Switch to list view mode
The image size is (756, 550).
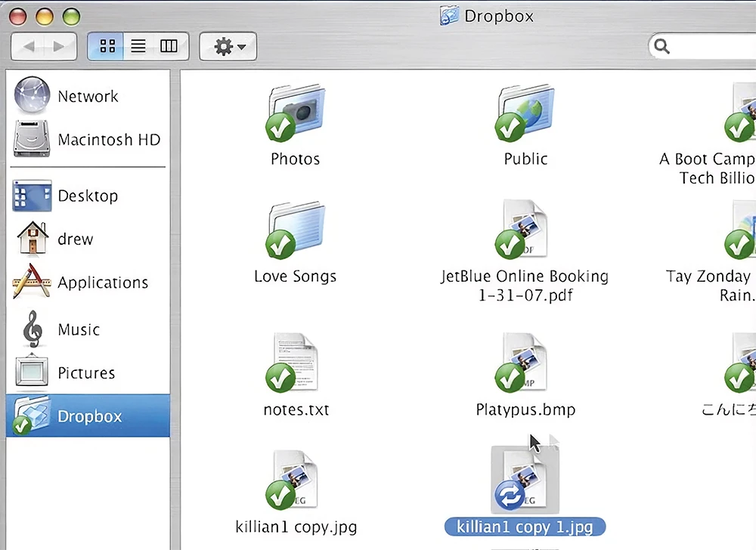click(x=138, y=47)
